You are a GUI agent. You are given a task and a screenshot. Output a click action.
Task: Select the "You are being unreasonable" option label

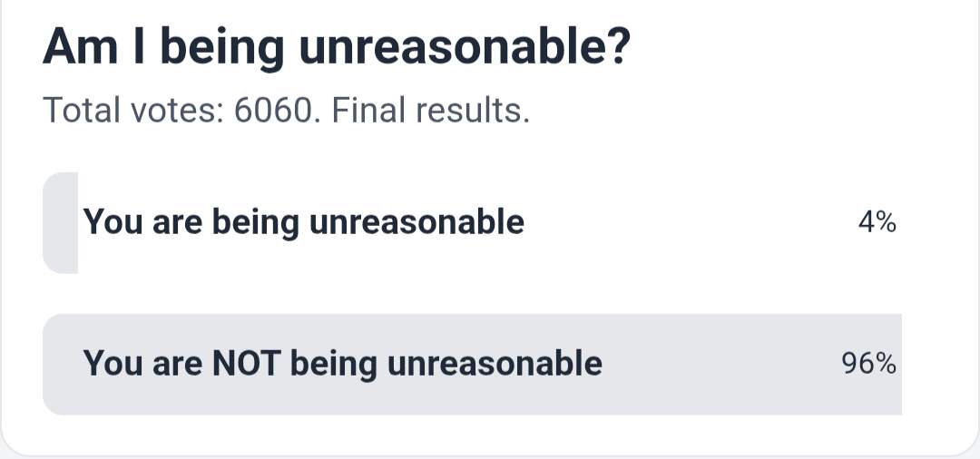pyautogui.click(x=303, y=221)
